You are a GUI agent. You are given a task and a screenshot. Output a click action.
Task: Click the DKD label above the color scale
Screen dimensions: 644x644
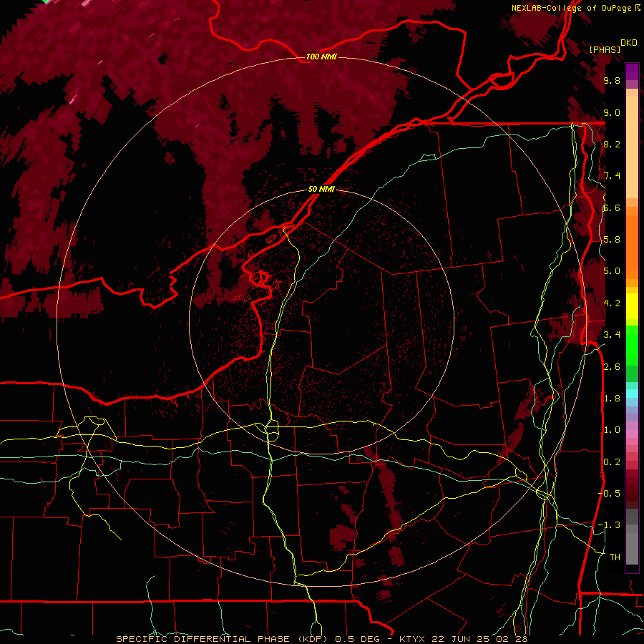[629, 43]
